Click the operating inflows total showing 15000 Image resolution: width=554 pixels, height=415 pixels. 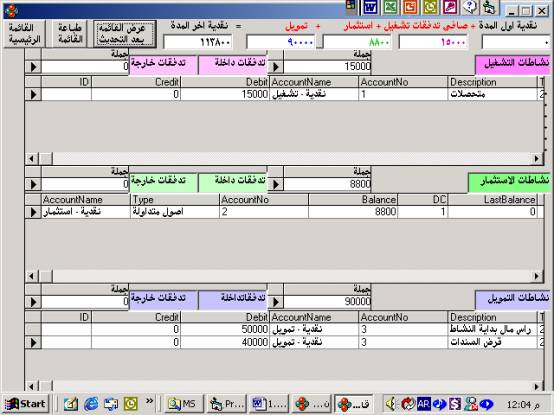[x=328, y=67]
